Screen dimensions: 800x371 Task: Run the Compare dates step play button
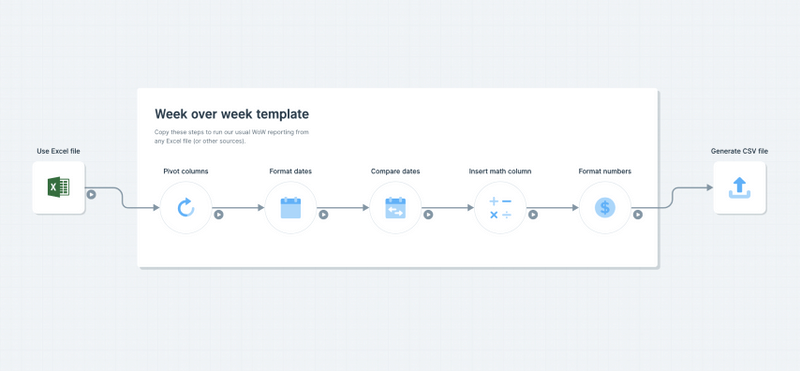click(428, 215)
